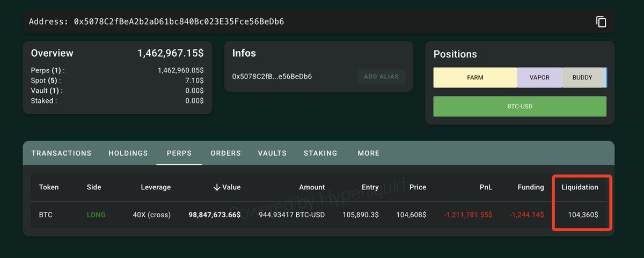This screenshot has width=644, height=258.
Task: Open the ORDERS tab
Action: [x=225, y=153]
